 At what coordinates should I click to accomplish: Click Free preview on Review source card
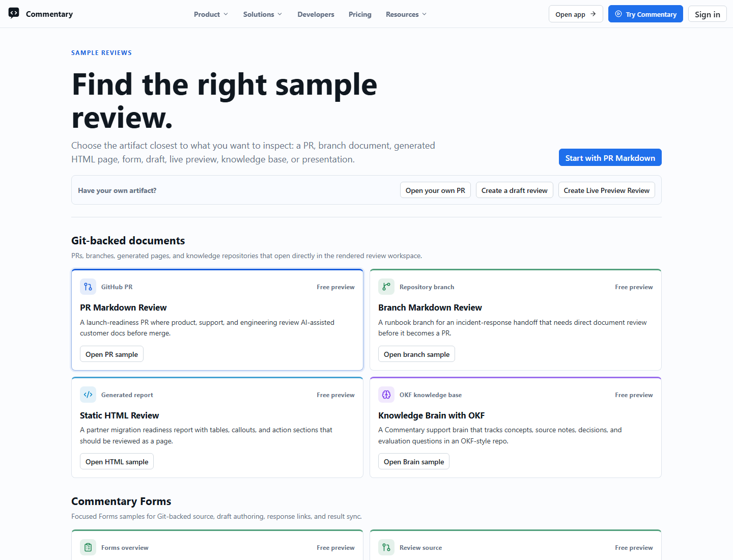point(634,547)
